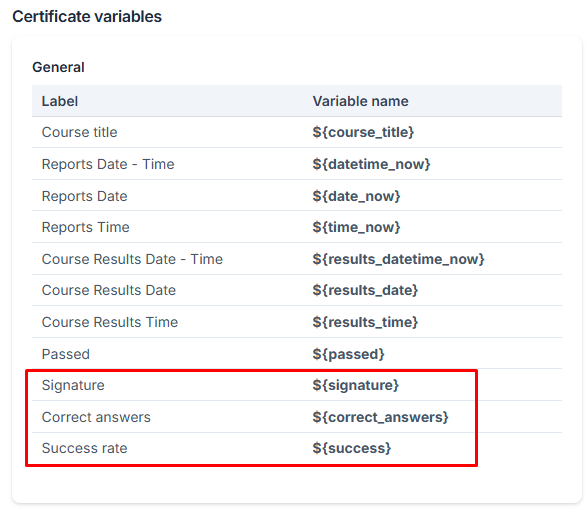Click the Reports Date - Time label
588x509 pixels.
[x=108, y=164]
